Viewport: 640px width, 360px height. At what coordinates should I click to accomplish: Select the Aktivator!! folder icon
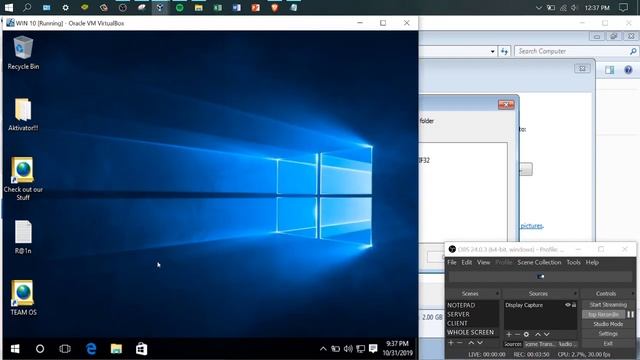23,114
